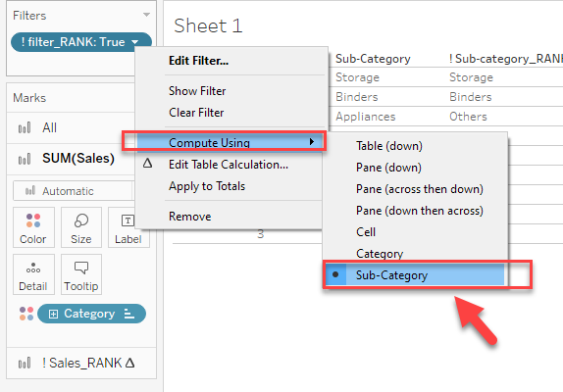The height and width of the screenshot is (392, 563).
Task: Open the Color marks card
Action: click(x=33, y=227)
